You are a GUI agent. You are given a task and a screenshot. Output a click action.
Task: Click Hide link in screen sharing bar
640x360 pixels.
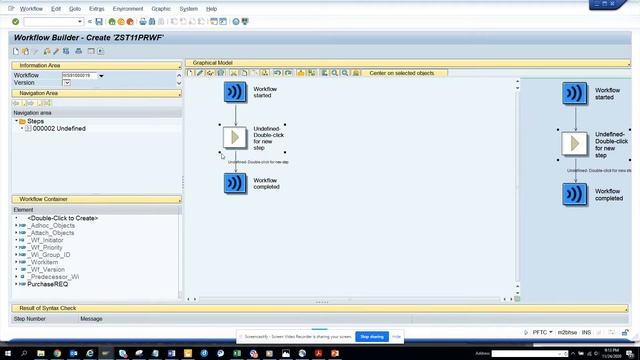tap(396, 337)
